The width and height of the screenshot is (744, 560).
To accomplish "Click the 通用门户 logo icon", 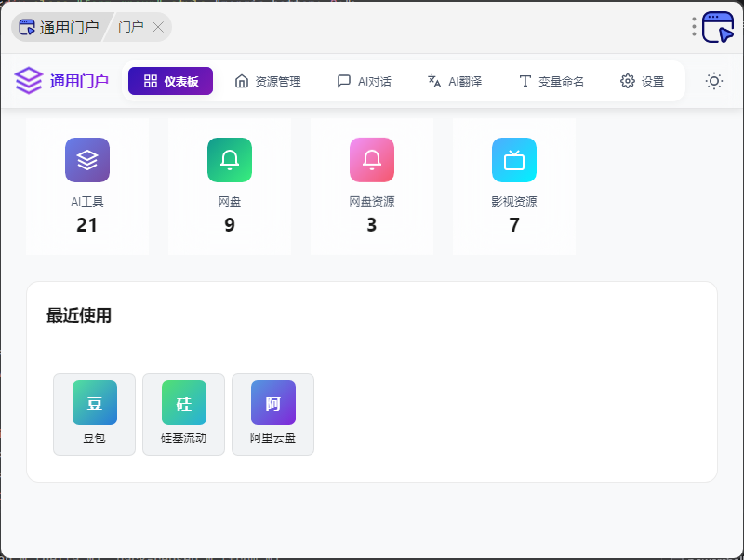I will tap(29, 81).
